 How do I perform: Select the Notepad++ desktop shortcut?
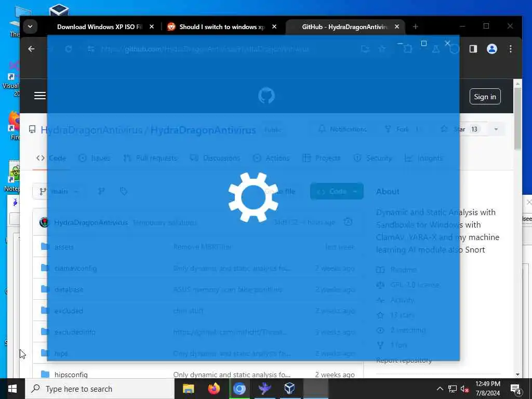13,176
